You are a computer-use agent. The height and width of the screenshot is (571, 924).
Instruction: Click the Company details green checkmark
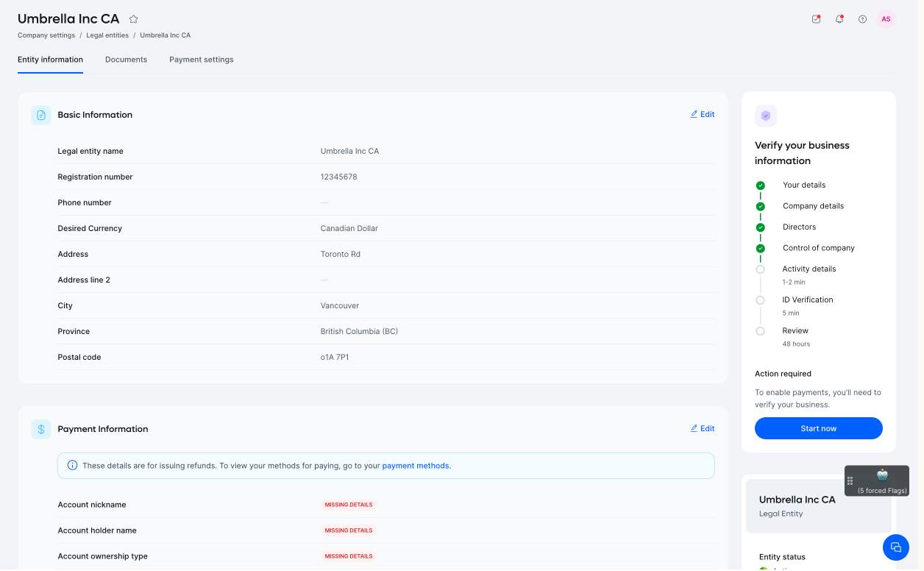point(760,207)
